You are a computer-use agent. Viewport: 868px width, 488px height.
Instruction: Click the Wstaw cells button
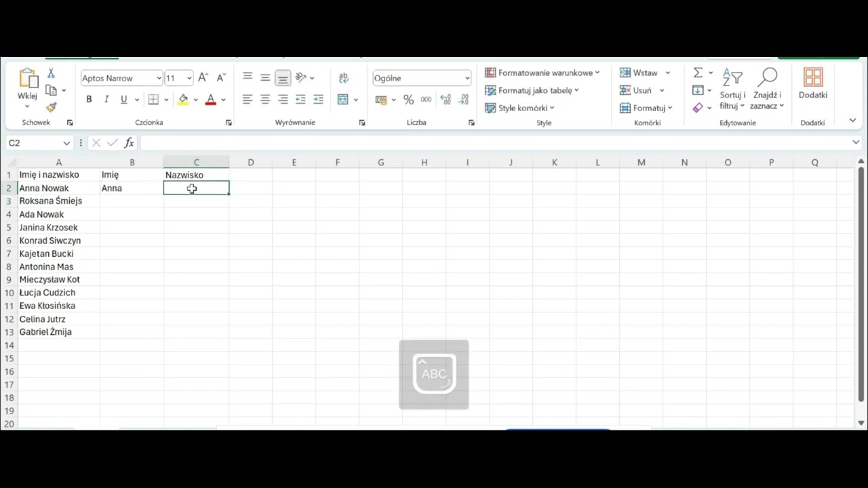point(639,73)
